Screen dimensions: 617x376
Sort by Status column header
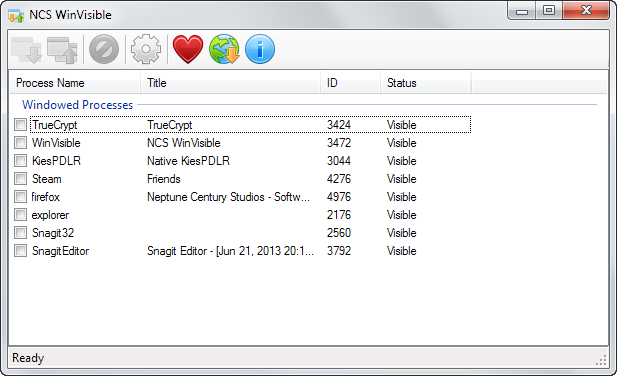426,83
